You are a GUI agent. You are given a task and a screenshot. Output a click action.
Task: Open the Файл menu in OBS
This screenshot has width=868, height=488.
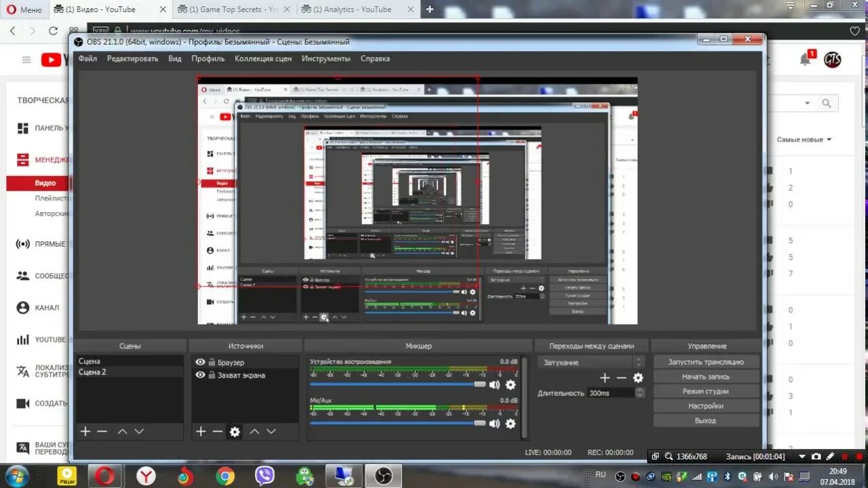[x=87, y=59]
